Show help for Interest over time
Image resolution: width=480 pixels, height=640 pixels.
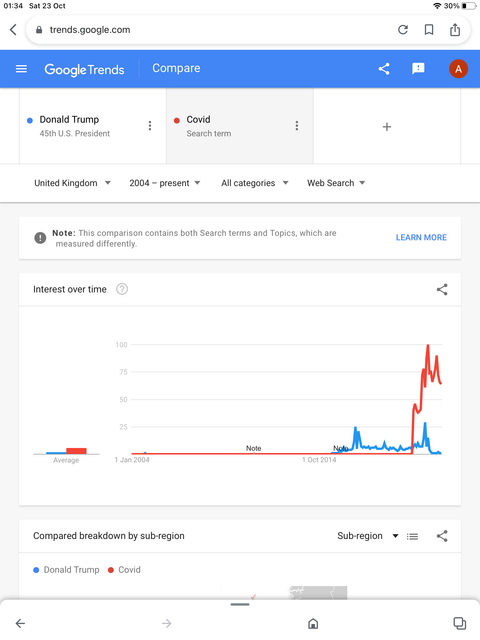(x=122, y=289)
